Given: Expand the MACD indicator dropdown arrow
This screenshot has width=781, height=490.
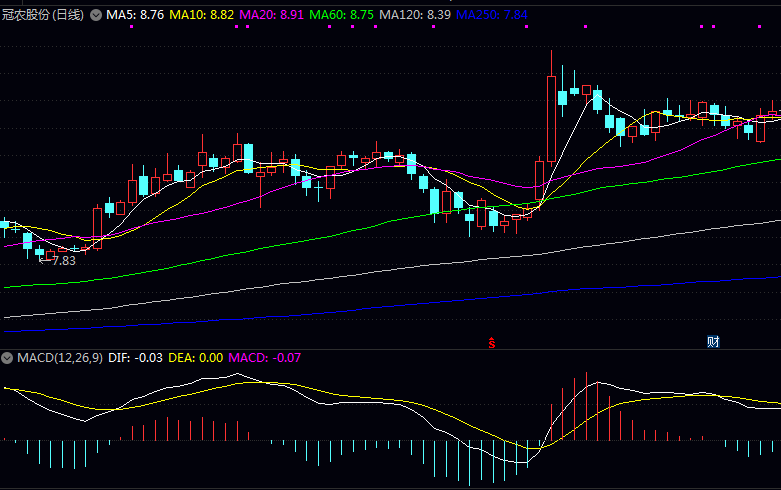Looking at the screenshot, I should coord(7,357).
